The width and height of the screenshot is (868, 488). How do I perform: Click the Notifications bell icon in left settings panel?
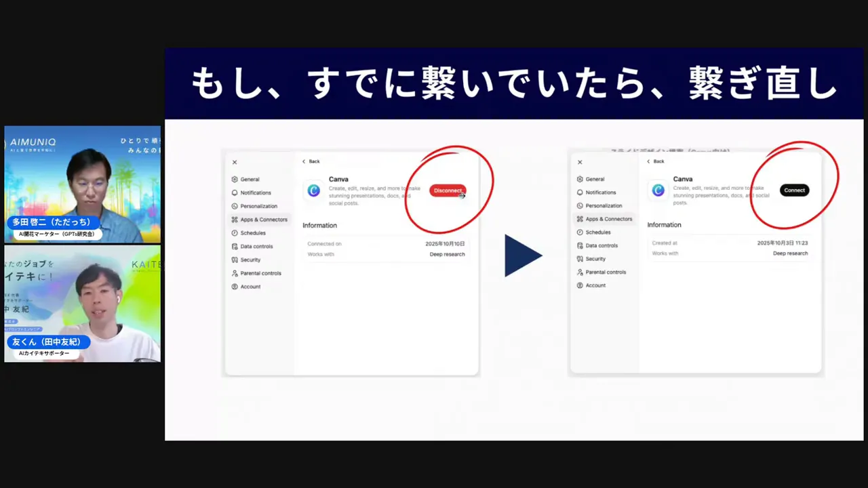235,192
